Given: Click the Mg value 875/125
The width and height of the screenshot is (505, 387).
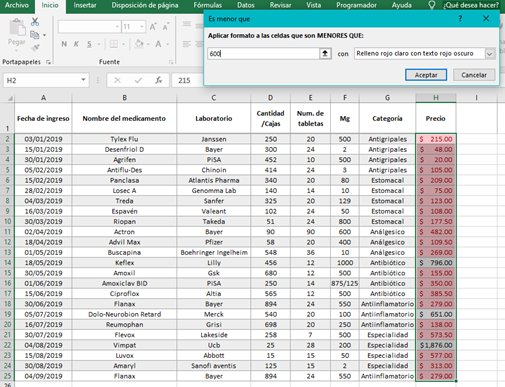Looking at the screenshot, I should click(345, 283).
